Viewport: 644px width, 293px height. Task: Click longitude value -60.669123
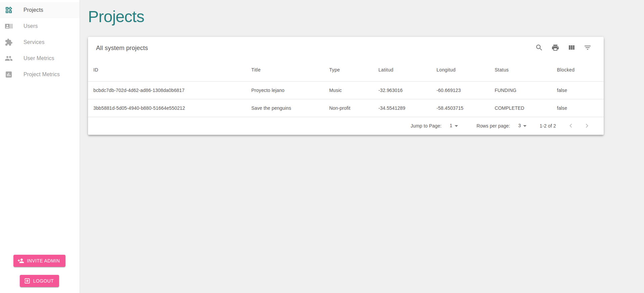tap(449, 90)
